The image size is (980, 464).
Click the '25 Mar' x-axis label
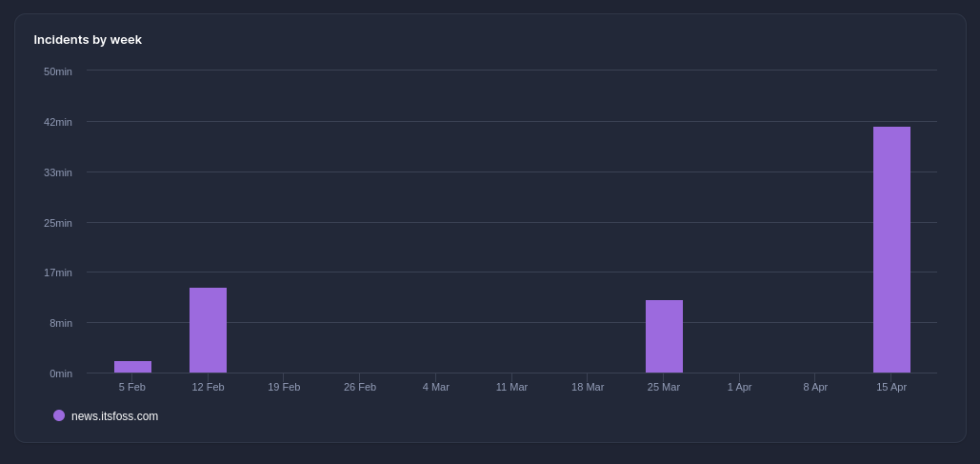664,387
